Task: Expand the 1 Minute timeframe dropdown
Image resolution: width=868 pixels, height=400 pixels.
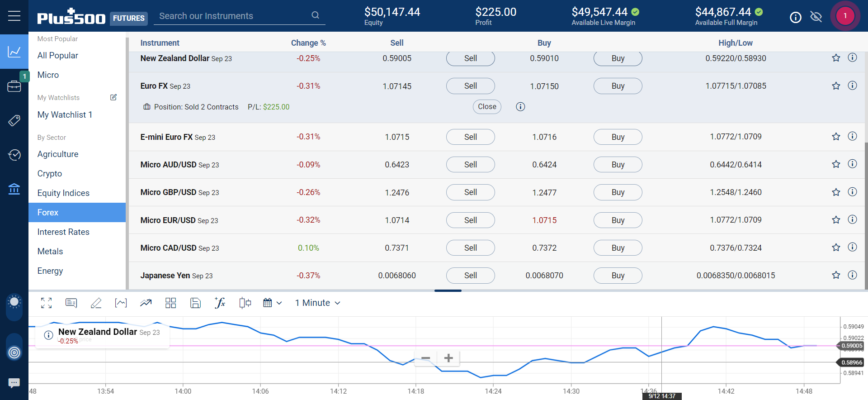Action: 317,303
